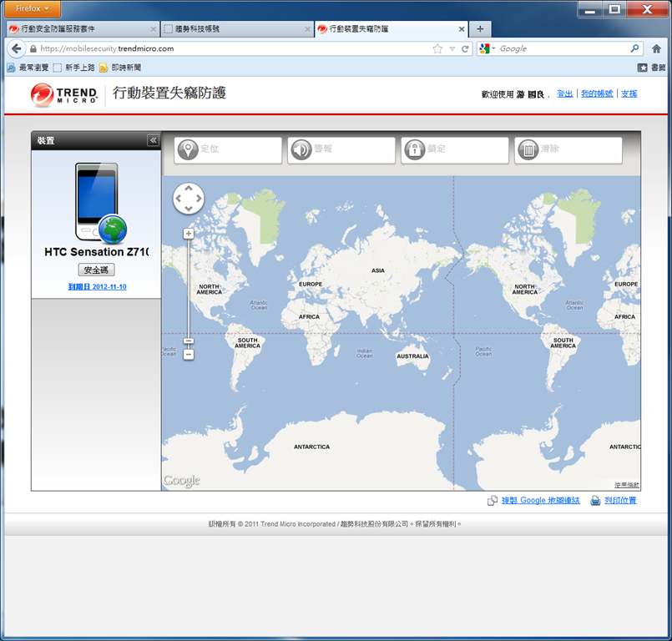Image resolution: width=672 pixels, height=641 pixels.
Task: Click the 清除 wipe data button
Action: (568, 150)
